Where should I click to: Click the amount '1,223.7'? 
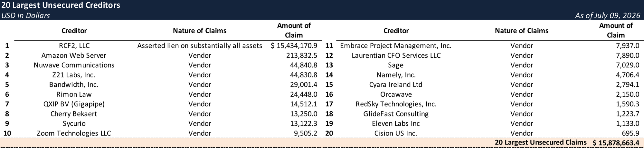coord(628,114)
